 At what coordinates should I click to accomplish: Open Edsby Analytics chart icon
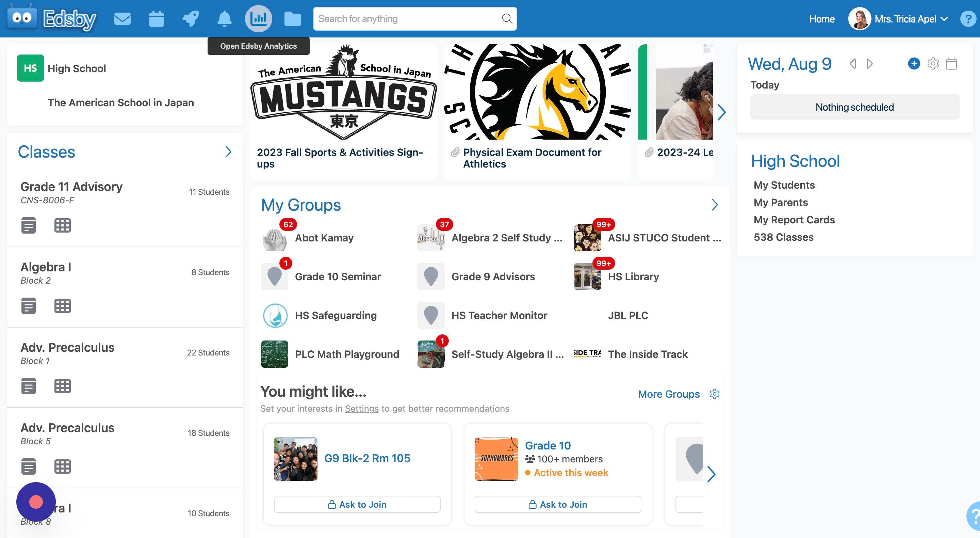tap(258, 19)
